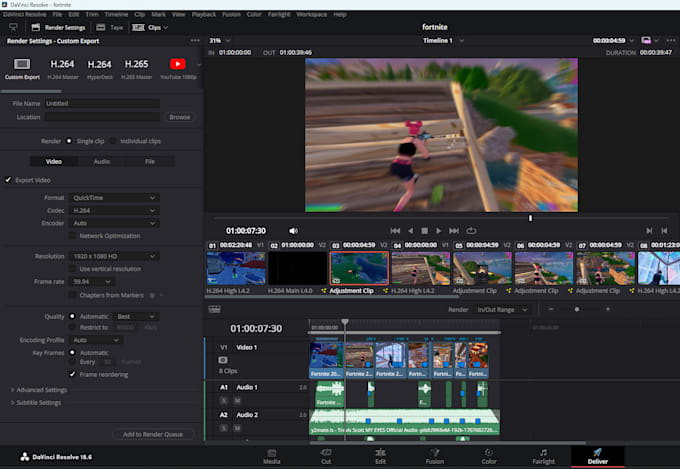Click the timeline view options icon
The height and width of the screenshot is (469, 680).
coord(215,309)
